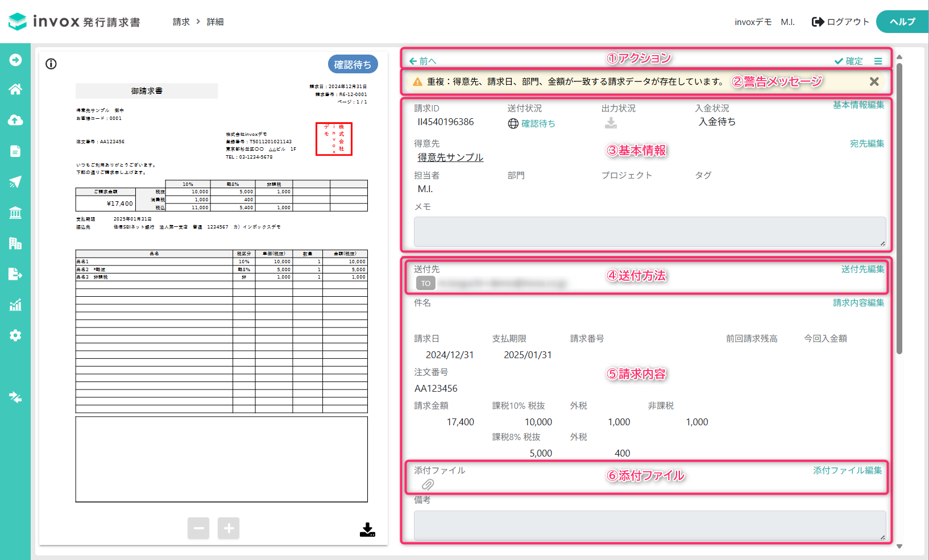Viewport: 929px width, 560px height.
Task: Click the ヘルプ help button
Action: pos(902,22)
